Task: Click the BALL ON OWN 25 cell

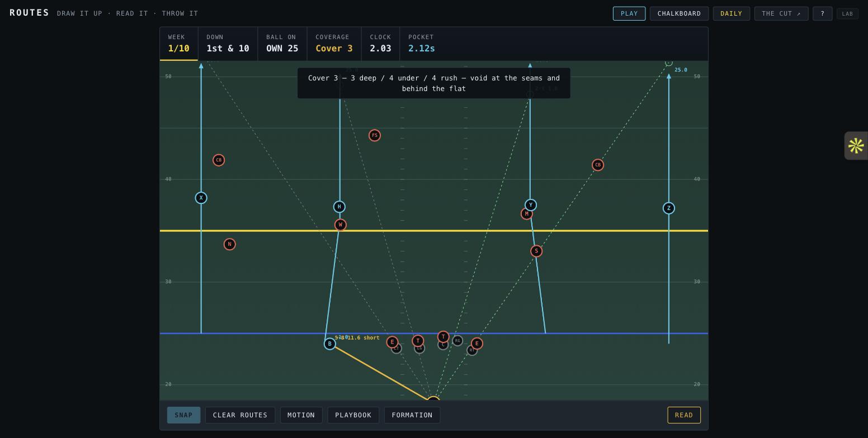Action: tap(282, 44)
